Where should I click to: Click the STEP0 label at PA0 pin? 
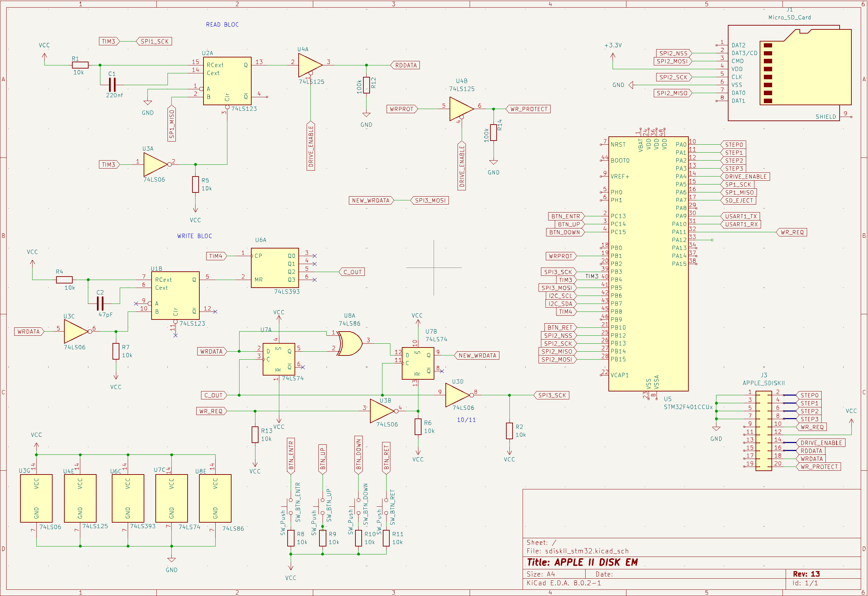tap(733, 145)
